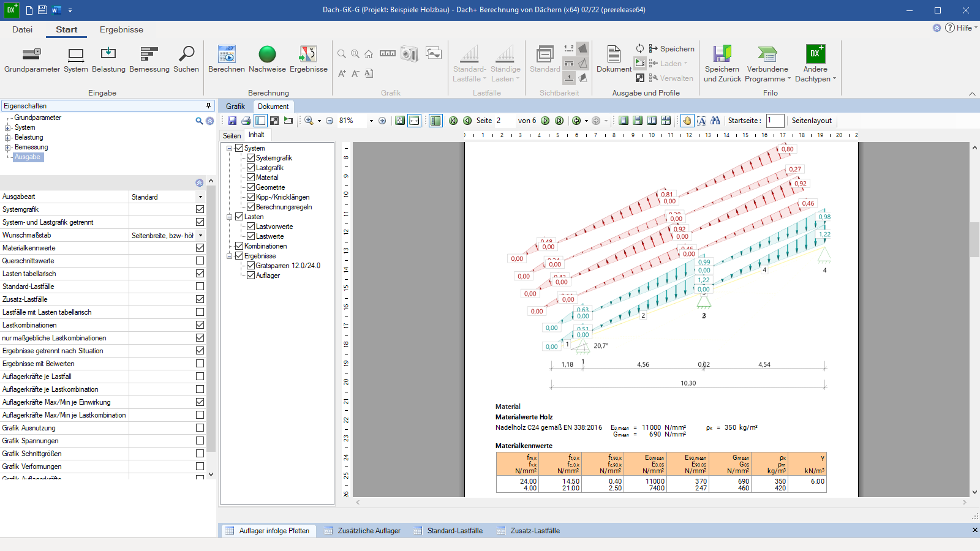Click the Seitenlayout button
This screenshot has height=551, width=980.
coord(812,121)
